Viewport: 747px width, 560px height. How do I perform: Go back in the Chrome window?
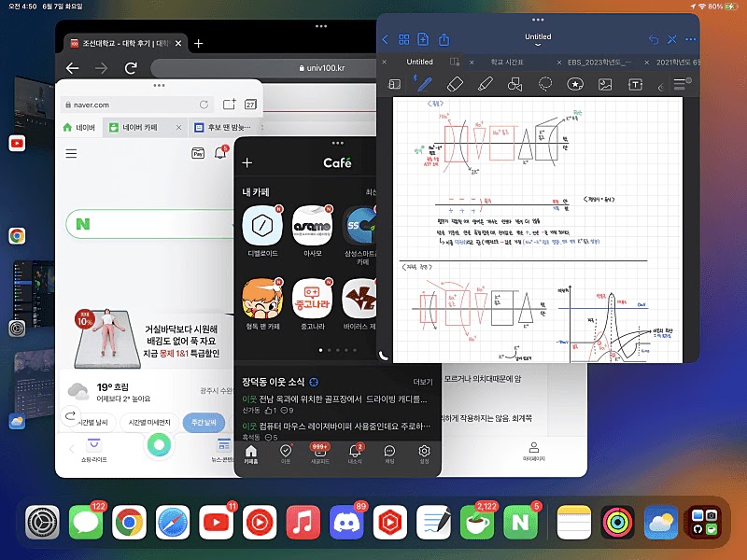tap(73, 68)
